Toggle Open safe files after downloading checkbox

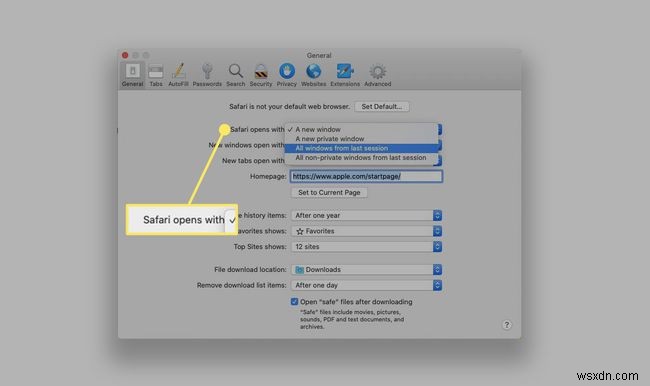(x=294, y=301)
